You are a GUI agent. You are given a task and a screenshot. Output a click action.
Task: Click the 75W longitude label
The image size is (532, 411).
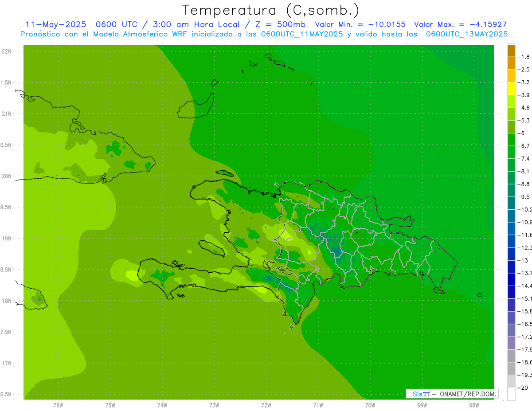[110, 405]
